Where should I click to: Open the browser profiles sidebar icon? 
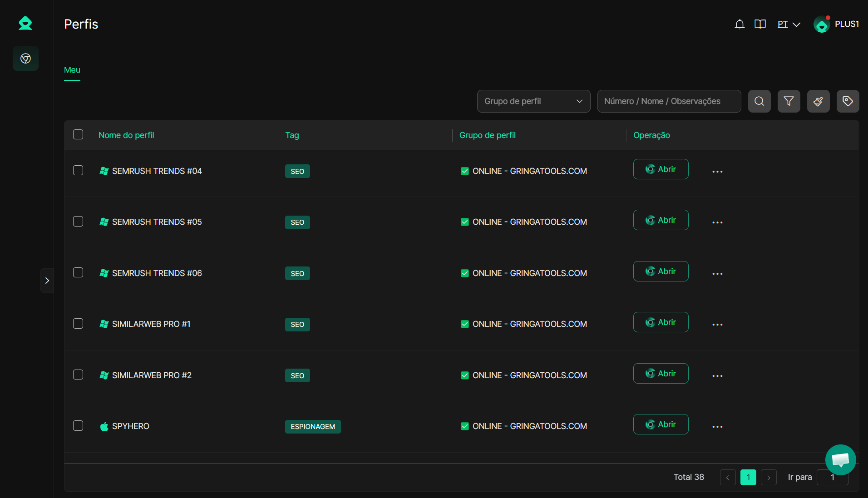25,58
